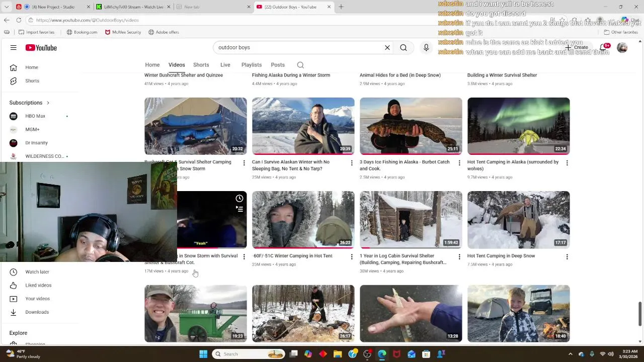Screen dimensions: 644x362
Task: Click the magnifier search button
Action: pyautogui.click(x=404, y=48)
